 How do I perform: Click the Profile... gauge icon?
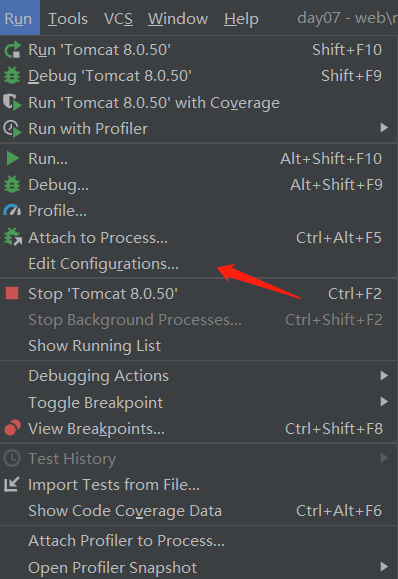[x=12, y=210]
